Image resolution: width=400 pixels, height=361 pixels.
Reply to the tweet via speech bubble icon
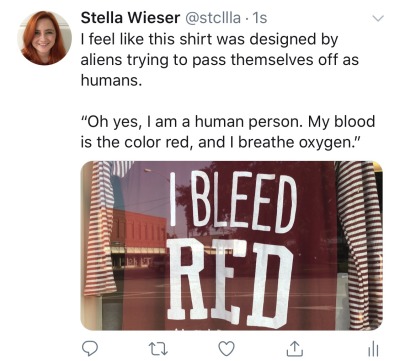[x=90, y=348]
